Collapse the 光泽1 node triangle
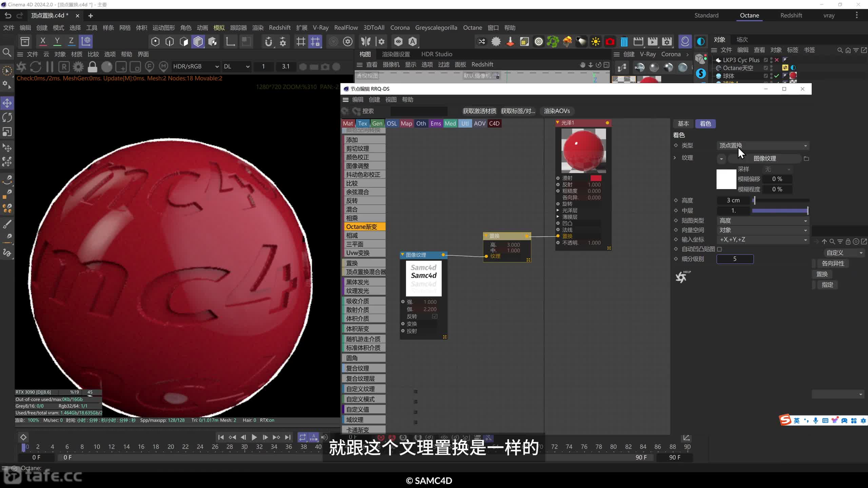Viewport: 868px width, 488px height. 558,122
